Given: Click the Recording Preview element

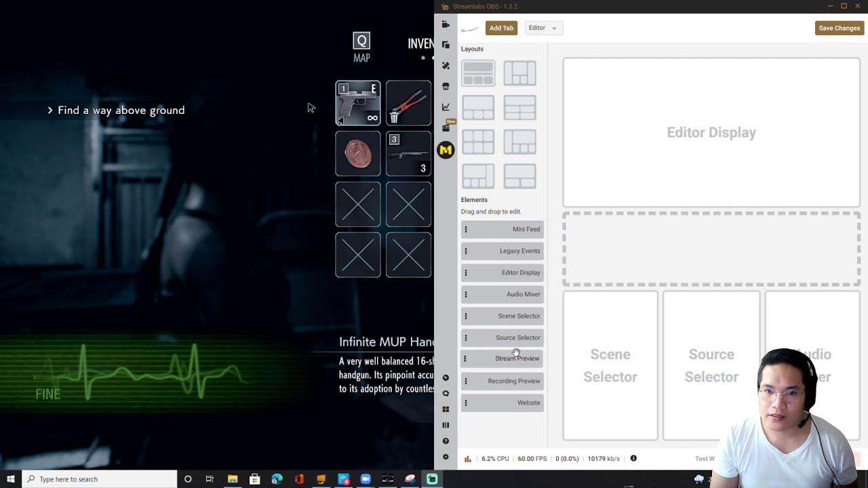Looking at the screenshot, I should tap(502, 381).
